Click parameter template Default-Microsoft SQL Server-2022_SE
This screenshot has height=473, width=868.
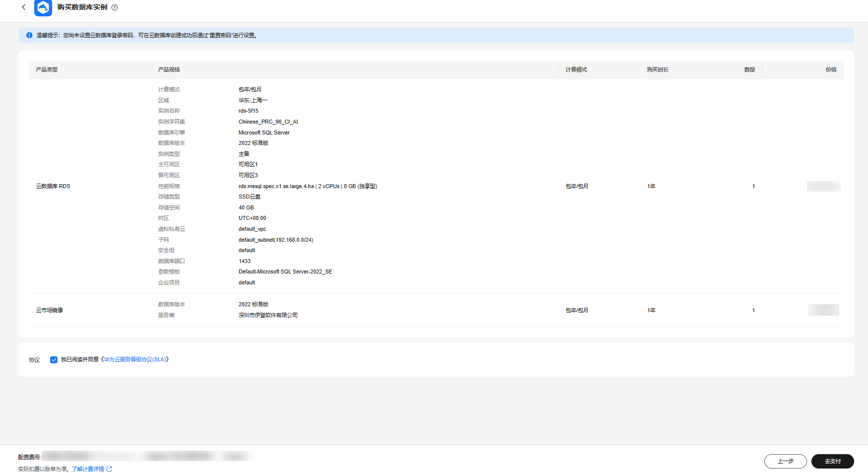(x=285, y=271)
